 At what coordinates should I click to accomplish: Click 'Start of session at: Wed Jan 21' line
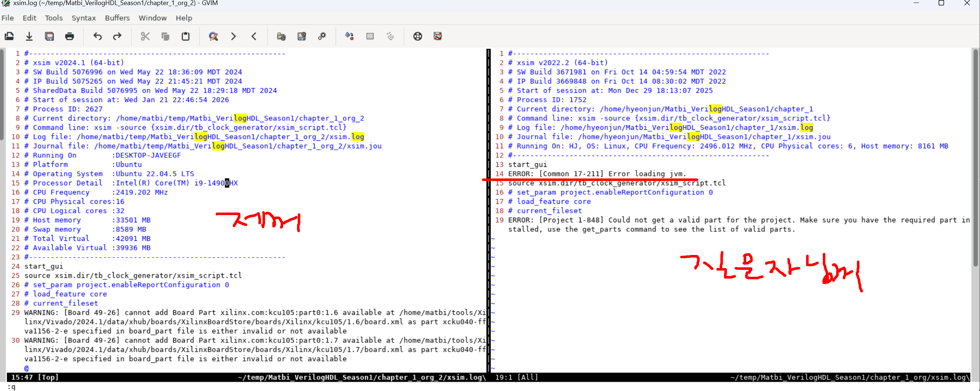(127, 100)
